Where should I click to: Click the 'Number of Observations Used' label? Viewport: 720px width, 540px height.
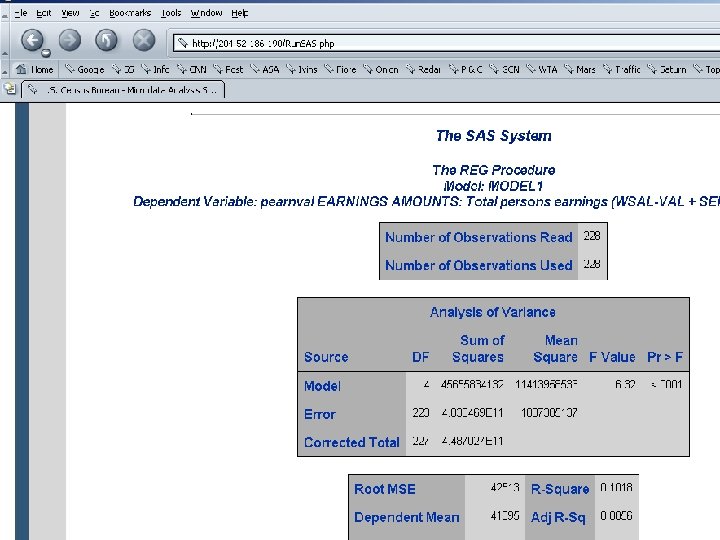[x=478, y=265]
